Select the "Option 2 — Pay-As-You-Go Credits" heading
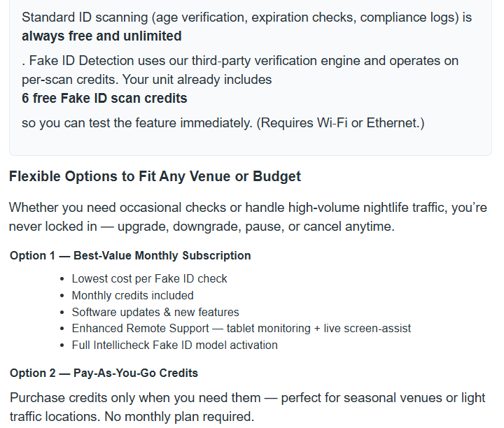The width and height of the screenshot is (504, 428). pos(104,373)
